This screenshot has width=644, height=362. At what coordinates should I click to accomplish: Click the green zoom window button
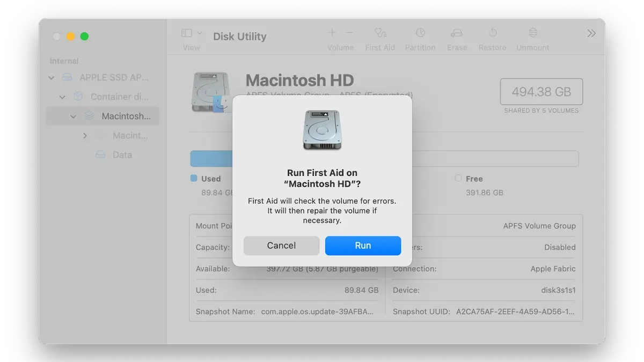pos(84,36)
